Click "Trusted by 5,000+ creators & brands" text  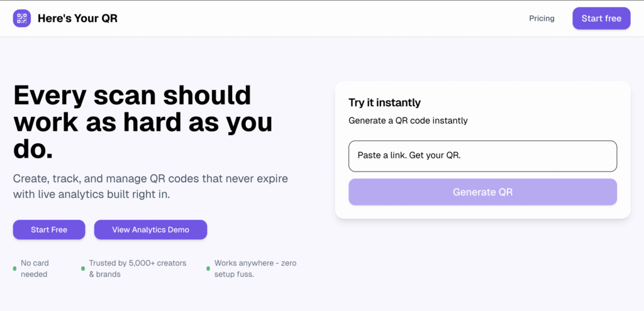click(137, 268)
